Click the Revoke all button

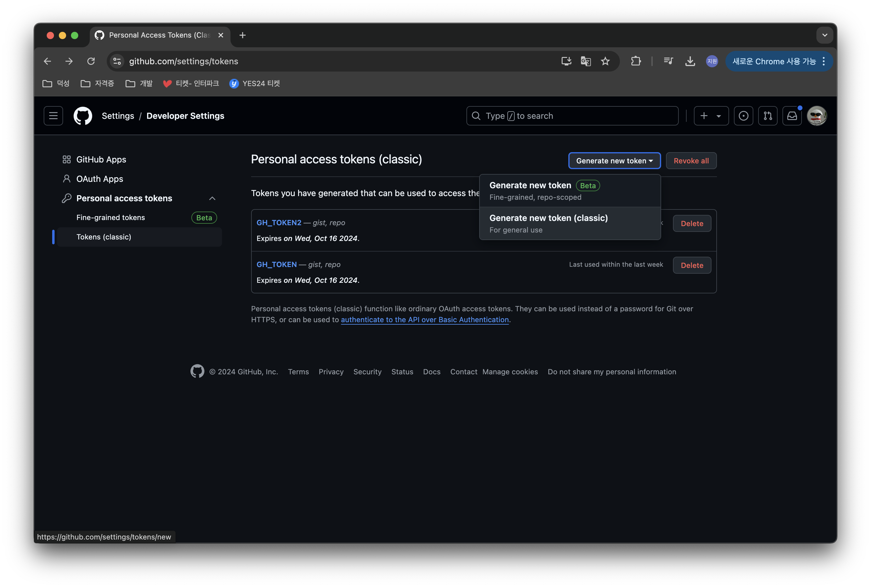(691, 161)
